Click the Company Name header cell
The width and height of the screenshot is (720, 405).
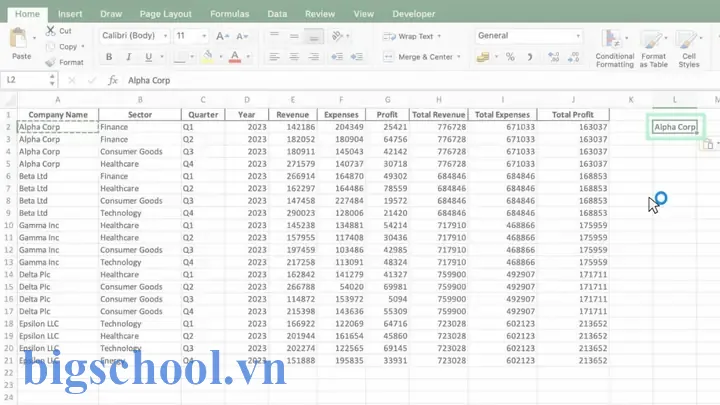tap(58, 115)
